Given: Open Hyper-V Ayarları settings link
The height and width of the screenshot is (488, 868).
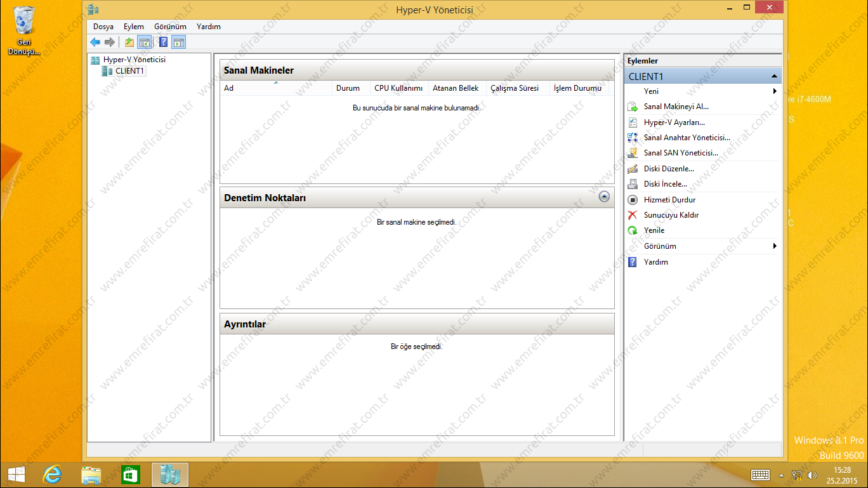Looking at the screenshot, I should 674,122.
